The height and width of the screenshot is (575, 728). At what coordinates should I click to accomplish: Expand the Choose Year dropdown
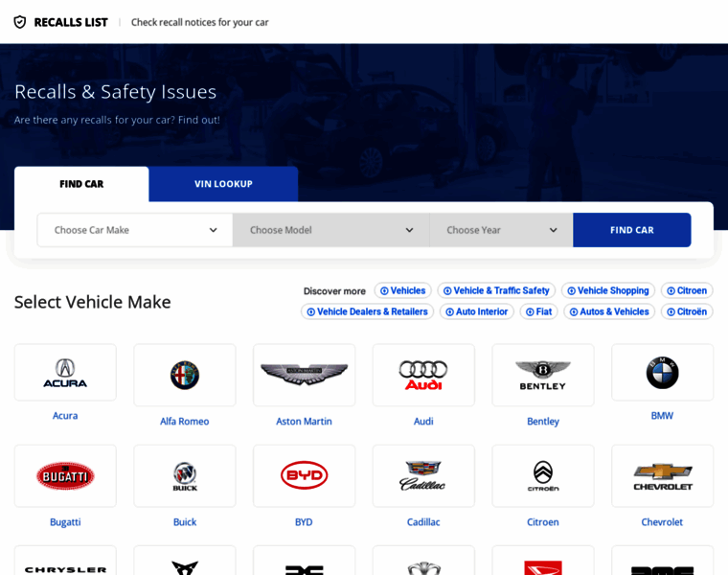coord(501,230)
